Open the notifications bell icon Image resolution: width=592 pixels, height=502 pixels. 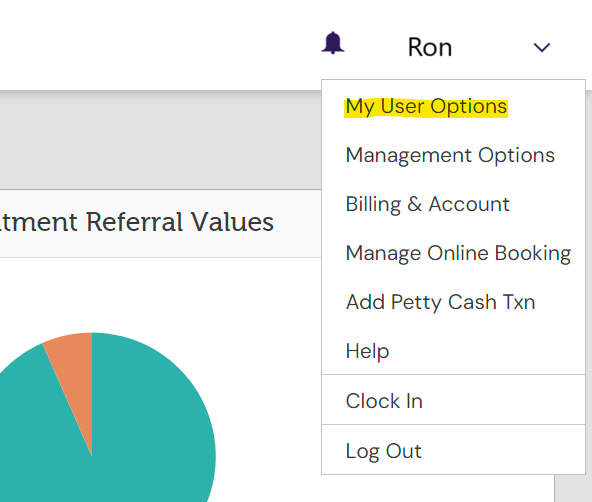pyautogui.click(x=333, y=43)
